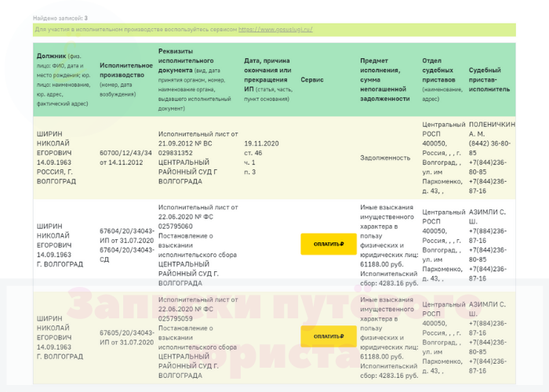Click 'Исполнительное производство' column header
This screenshot has height=392, width=549.
coord(126,80)
